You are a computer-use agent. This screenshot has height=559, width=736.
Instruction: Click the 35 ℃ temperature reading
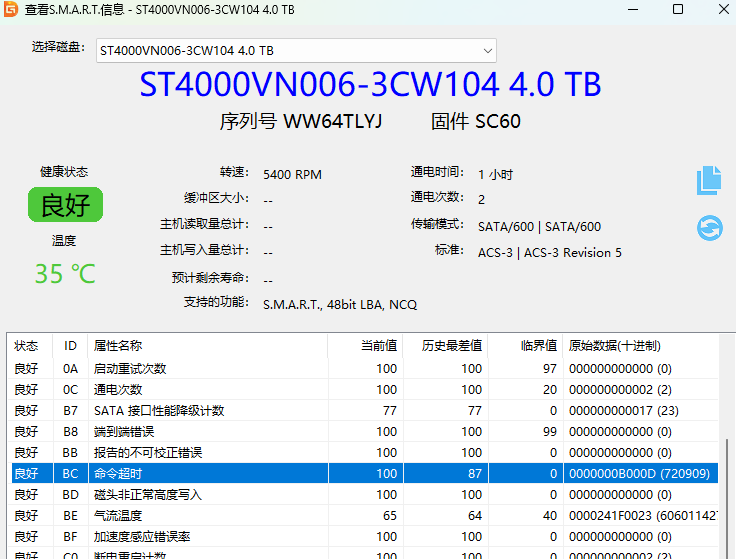tap(65, 273)
